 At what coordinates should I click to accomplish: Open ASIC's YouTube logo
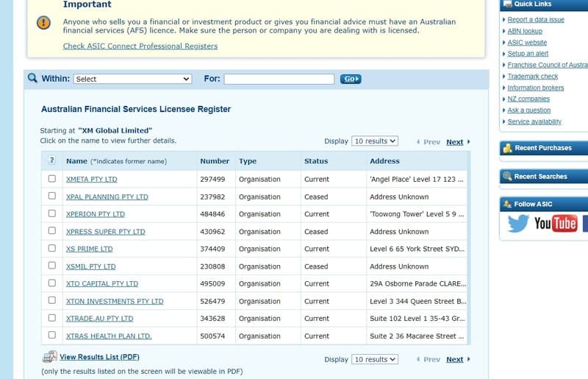(x=556, y=224)
